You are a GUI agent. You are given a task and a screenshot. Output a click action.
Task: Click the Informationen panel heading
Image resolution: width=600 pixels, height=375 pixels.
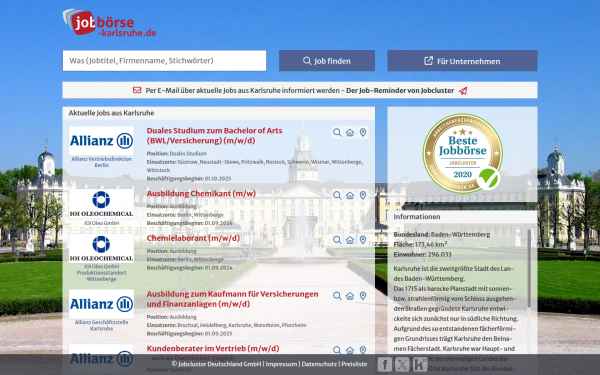point(417,217)
